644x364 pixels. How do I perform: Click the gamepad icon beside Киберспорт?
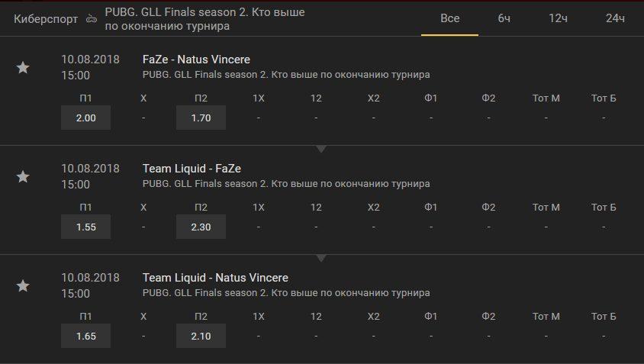pyautogui.click(x=92, y=19)
